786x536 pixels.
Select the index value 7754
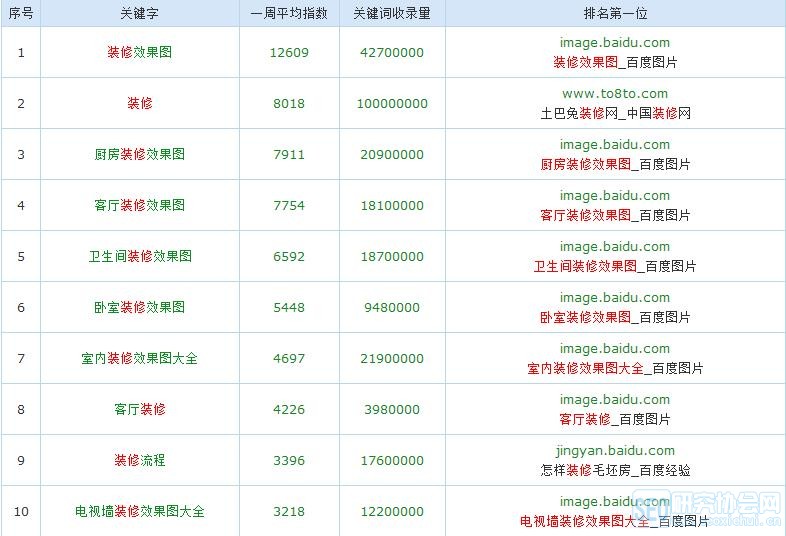(x=289, y=206)
